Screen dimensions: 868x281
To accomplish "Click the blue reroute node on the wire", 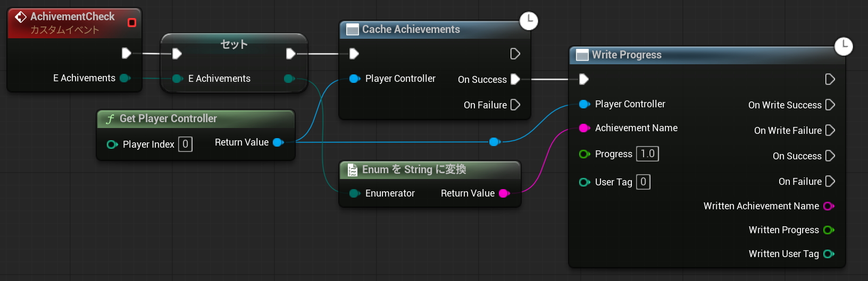I will click(x=495, y=142).
